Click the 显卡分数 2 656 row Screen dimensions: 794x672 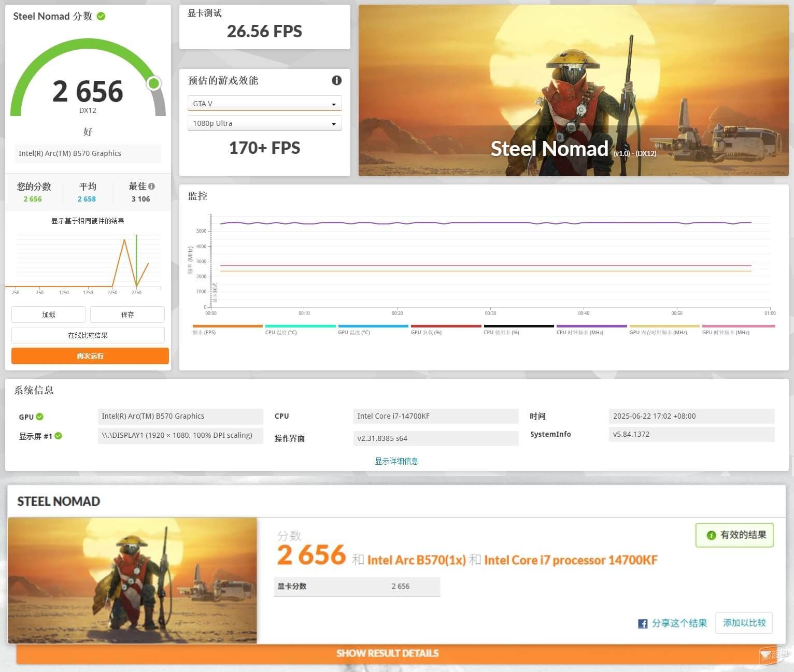[x=357, y=586]
